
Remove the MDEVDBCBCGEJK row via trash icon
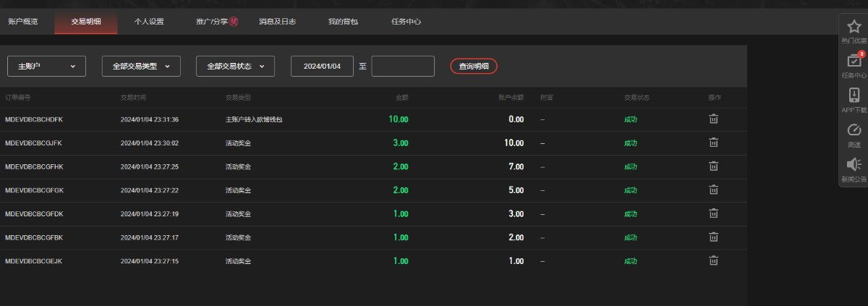(x=713, y=260)
